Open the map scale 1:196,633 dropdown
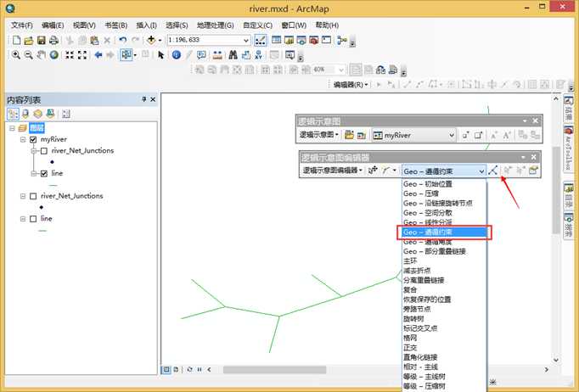 [x=247, y=40]
